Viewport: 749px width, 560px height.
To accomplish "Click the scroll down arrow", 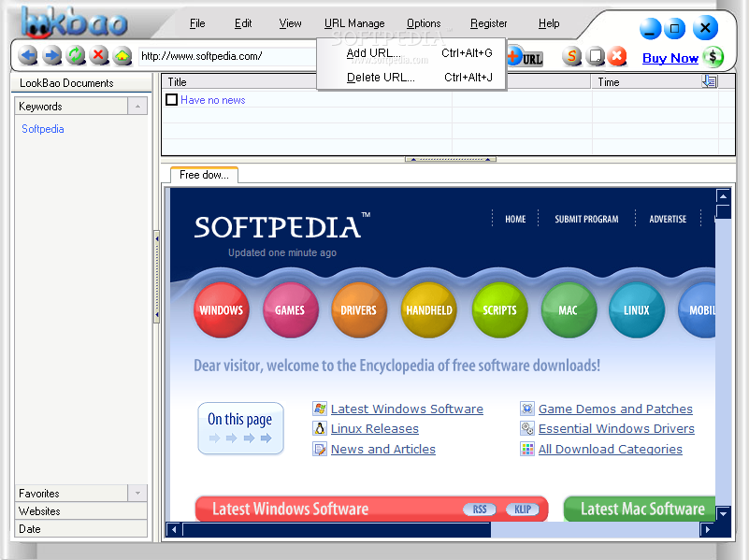I will pyautogui.click(x=723, y=513).
